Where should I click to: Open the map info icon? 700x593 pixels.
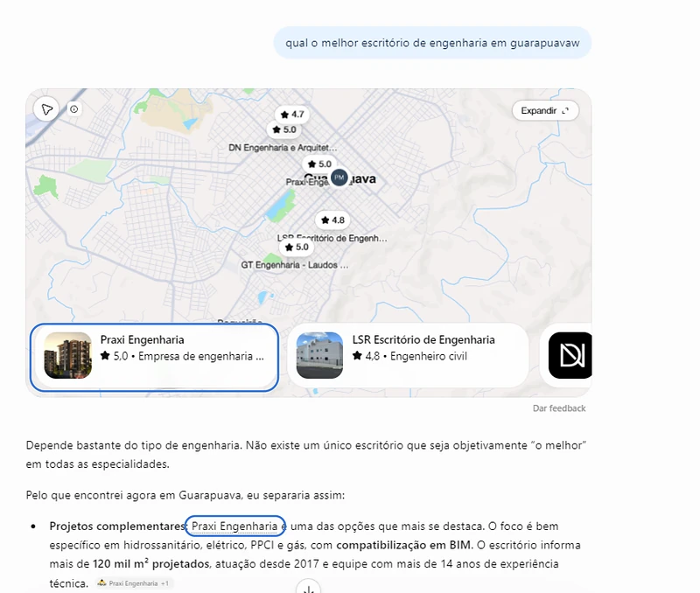[74, 108]
